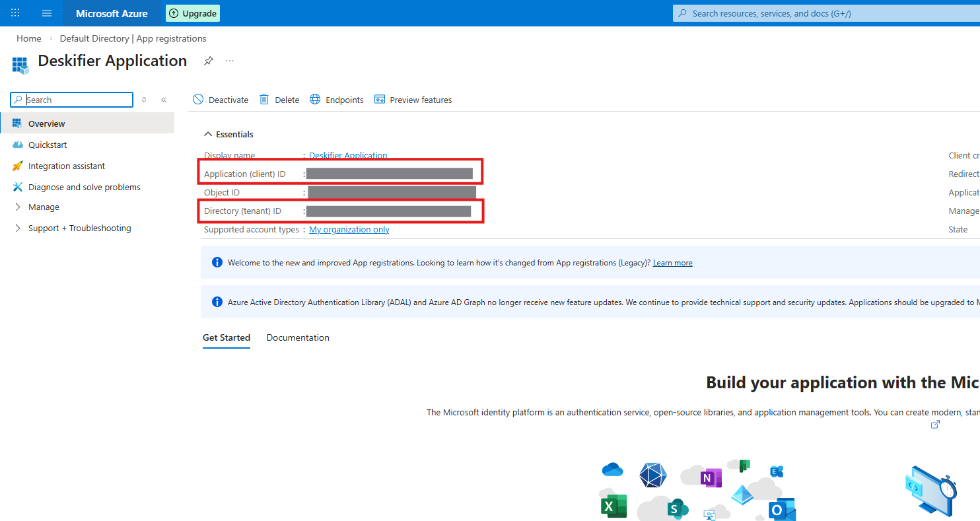Switch to the Get Started tab
The image size is (980, 521).
[x=227, y=337]
